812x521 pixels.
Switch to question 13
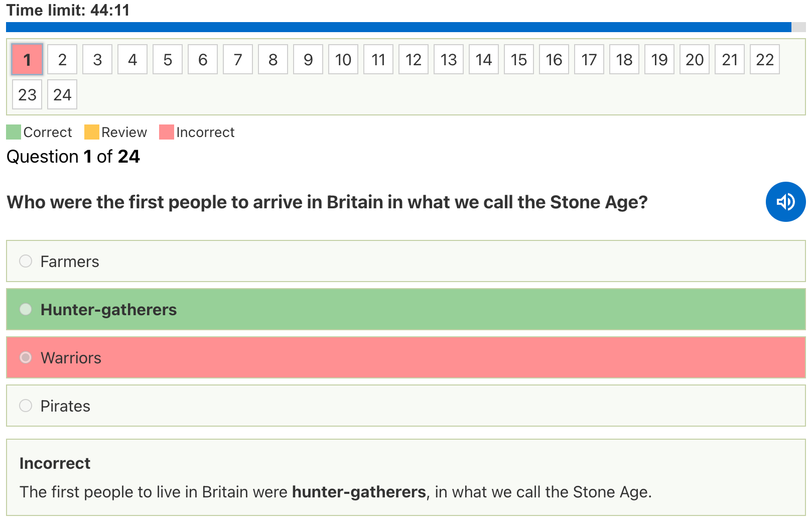(x=449, y=60)
